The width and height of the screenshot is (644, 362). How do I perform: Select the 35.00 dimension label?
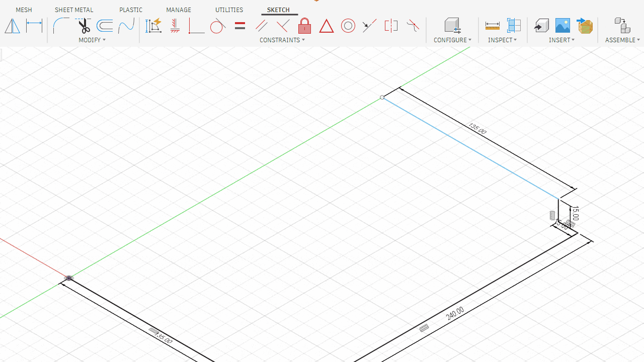[x=164, y=338]
